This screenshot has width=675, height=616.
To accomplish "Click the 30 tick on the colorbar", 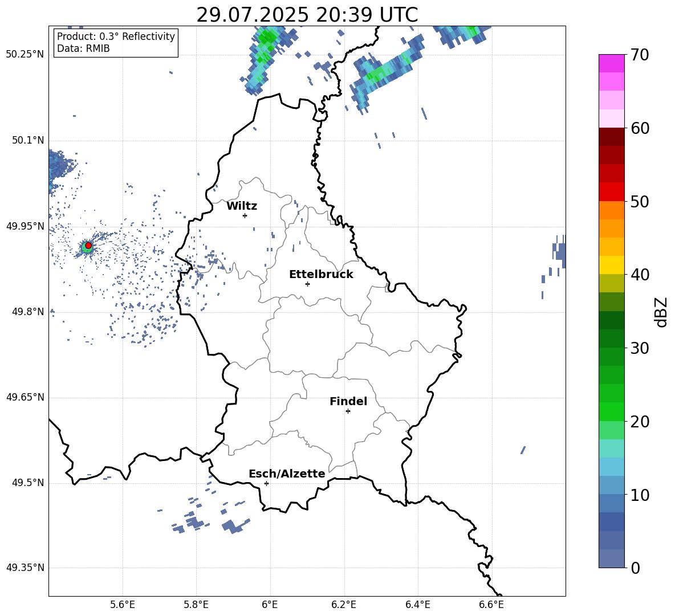I will pos(639,348).
